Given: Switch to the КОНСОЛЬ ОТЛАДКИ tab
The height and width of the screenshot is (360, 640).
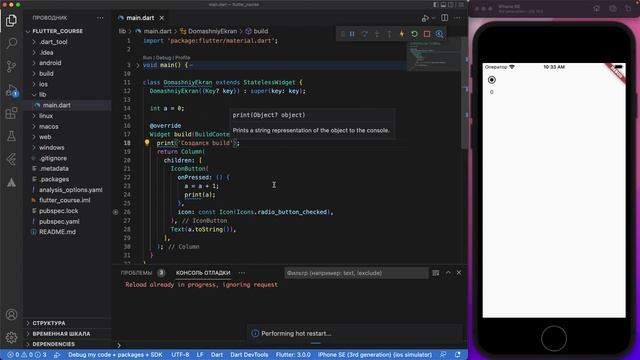Looking at the screenshot, I should (x=203, y=273).
